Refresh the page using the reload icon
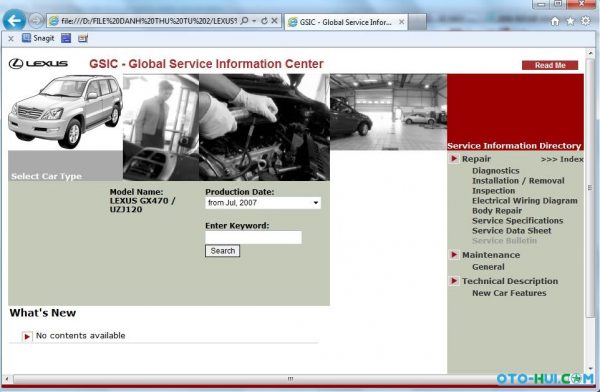This screenshot has width=600, height=392. pos(264,21)
